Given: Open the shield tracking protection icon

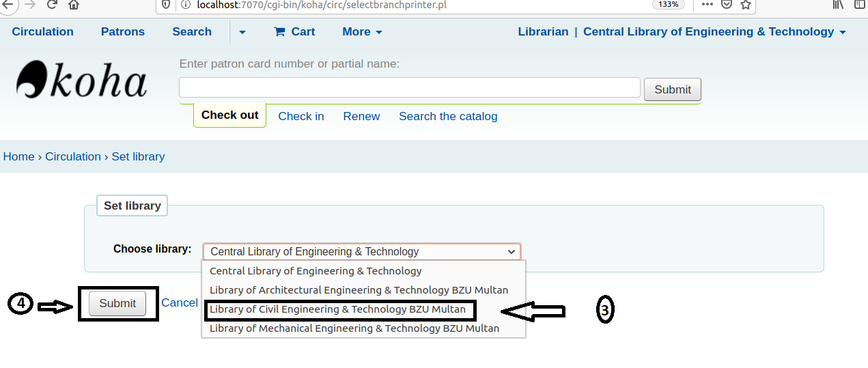Looking at the screenshot, I should tap(166, 4).
